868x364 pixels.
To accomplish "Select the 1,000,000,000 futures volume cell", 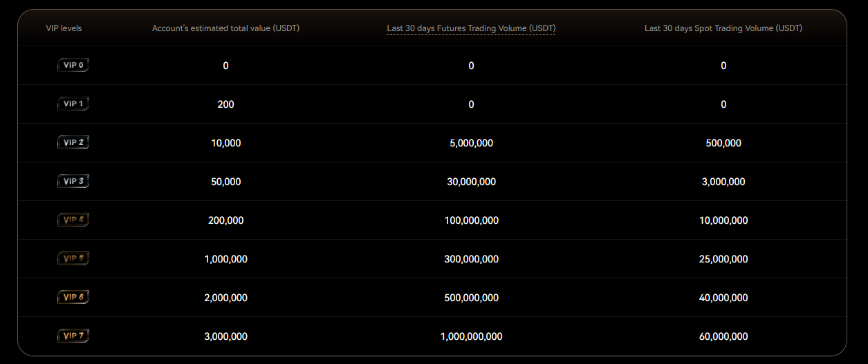I will (471, 336).
